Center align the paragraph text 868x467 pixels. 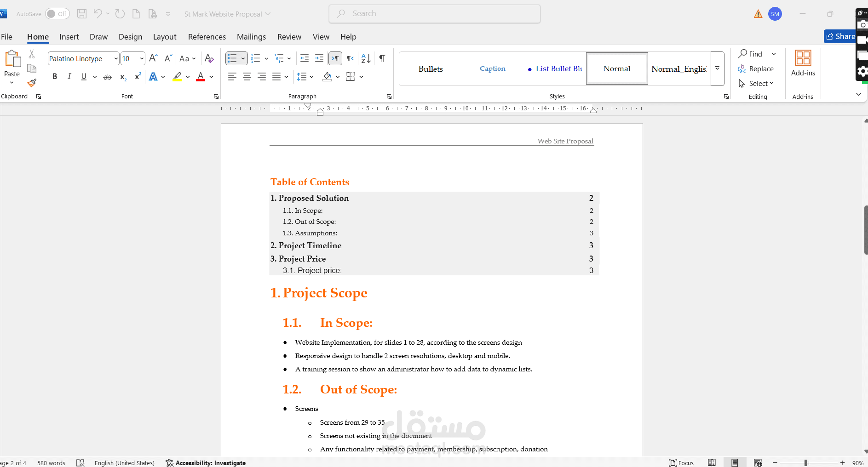click(x=247, y=77)
